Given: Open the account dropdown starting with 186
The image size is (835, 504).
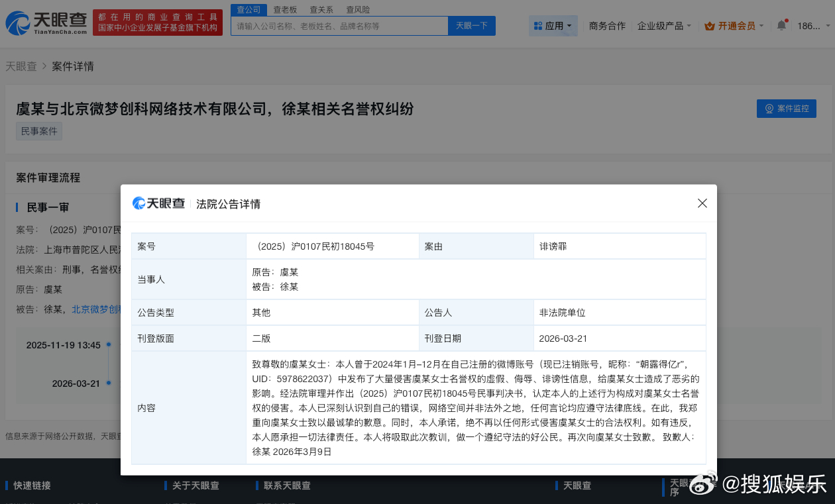Looking at the screenshot, I should pyautogui.click(x=811, y=26).
